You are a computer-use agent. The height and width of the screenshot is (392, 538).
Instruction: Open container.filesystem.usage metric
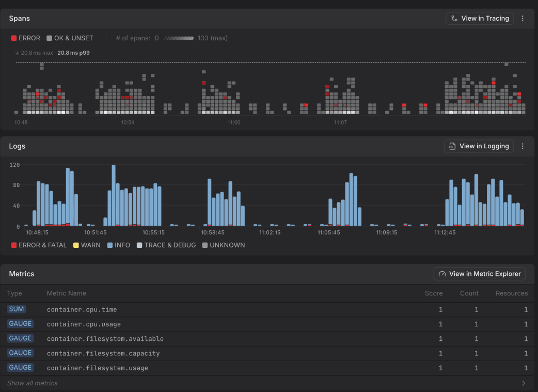(x=267, y=368)
